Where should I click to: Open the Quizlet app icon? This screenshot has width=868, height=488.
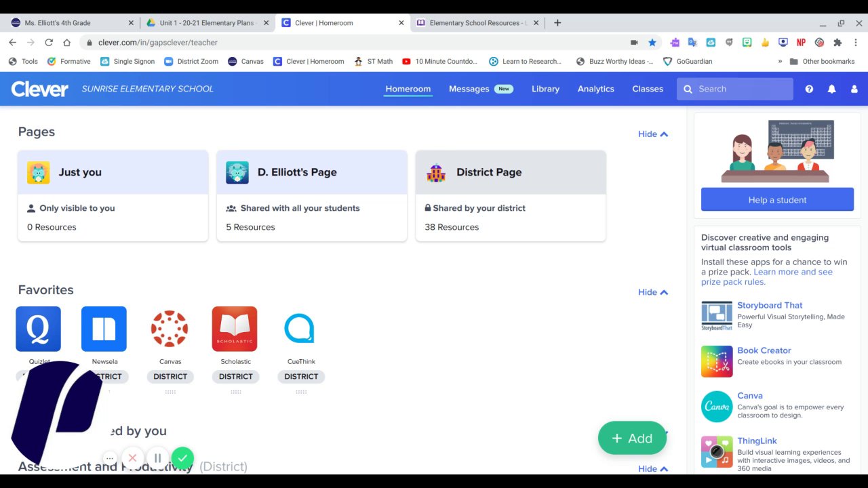[x=38, y=329]
